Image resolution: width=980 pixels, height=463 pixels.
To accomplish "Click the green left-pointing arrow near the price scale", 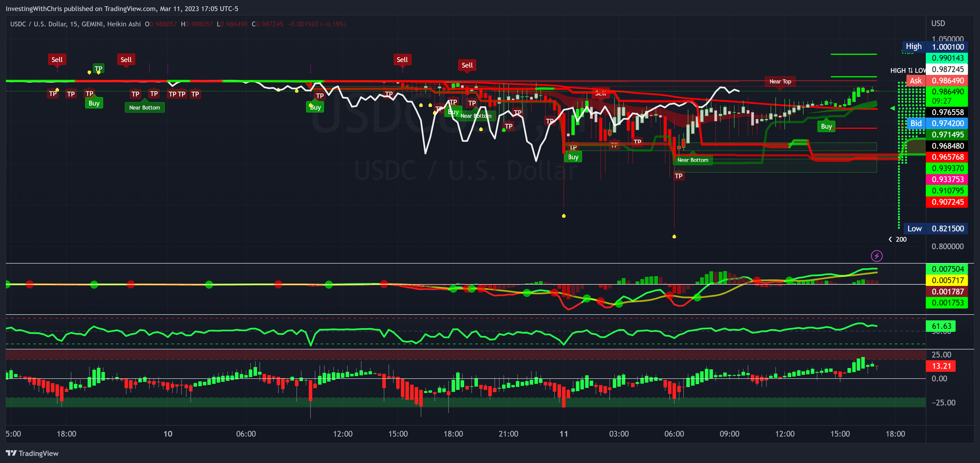I will 892,108.
